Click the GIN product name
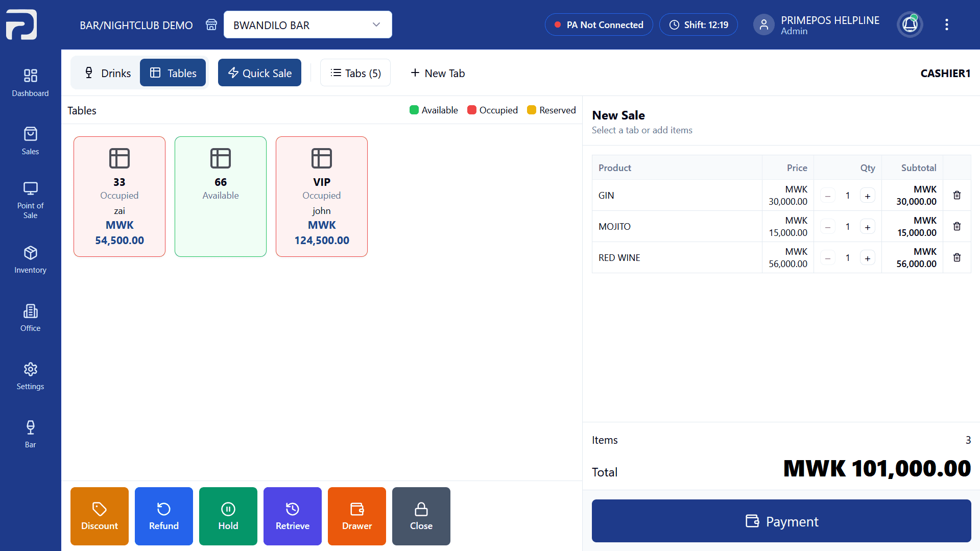Viewport: 980px width, 551px height. tap(606, 195)
